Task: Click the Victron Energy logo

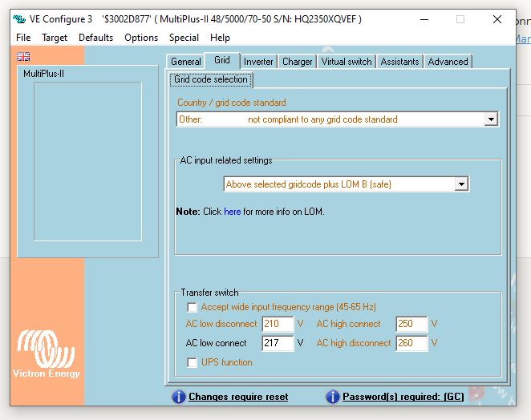Action: click(46, 353)
